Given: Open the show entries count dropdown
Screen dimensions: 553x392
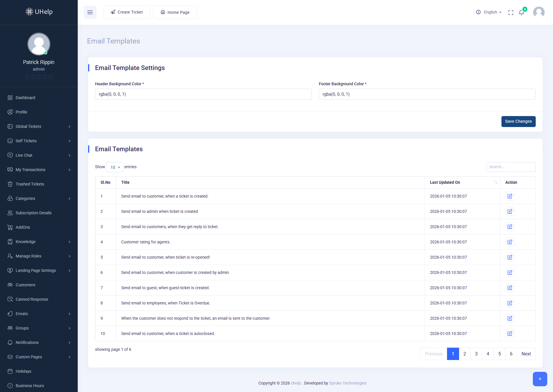Looking at the screenshot, I should [x=115, y=167].
